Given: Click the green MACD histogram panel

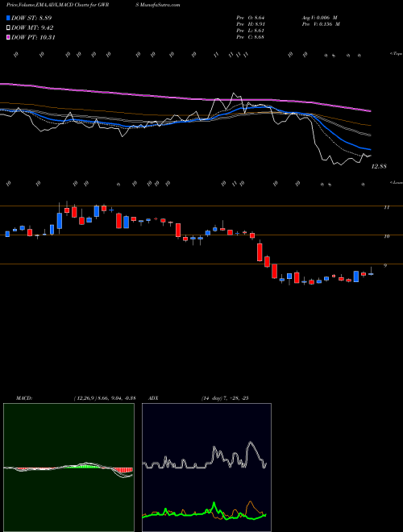Looking at the screenshot, I should [69, 468].
